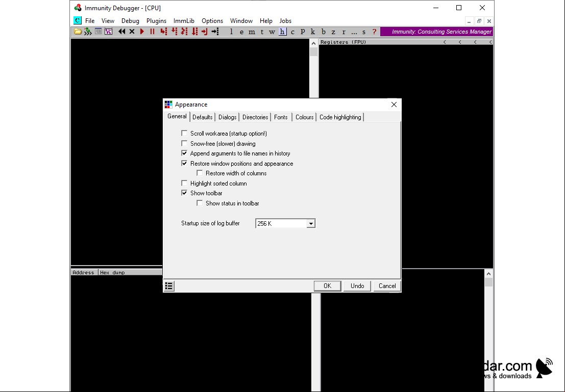The width and height of the screenshot is (565, 392).
Task: Click the purple graph toolbar icon
Action: 109,32
